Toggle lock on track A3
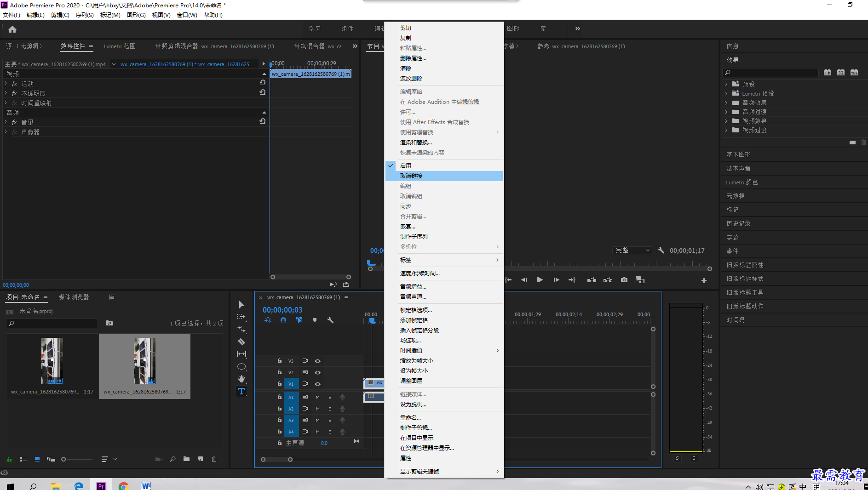 279,420
